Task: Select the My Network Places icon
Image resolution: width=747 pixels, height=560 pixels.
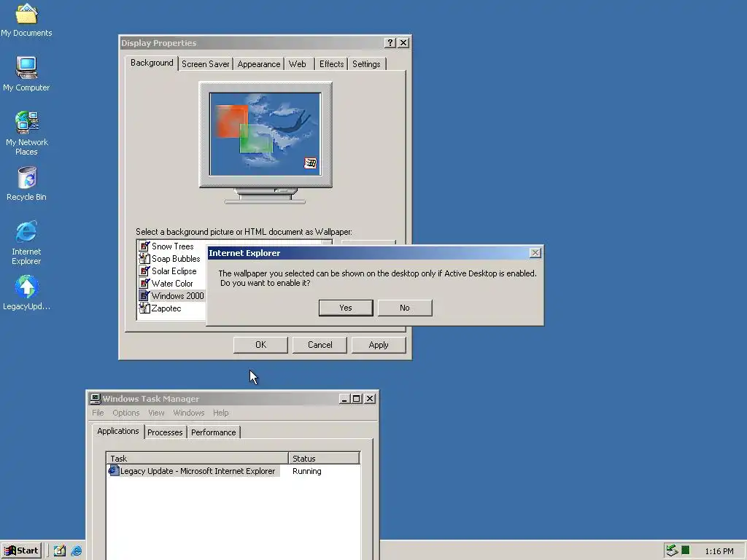Action: (26, 133)
